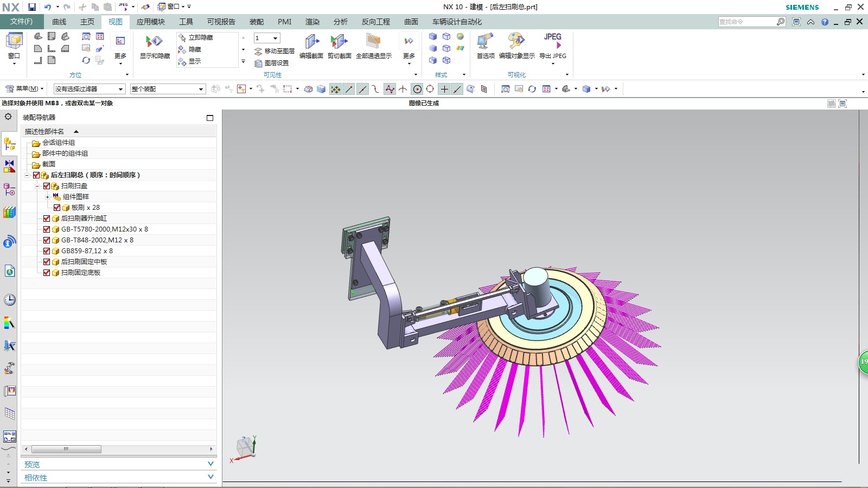Open the Menu (菜单) dropdown

[x=24, y=89]
